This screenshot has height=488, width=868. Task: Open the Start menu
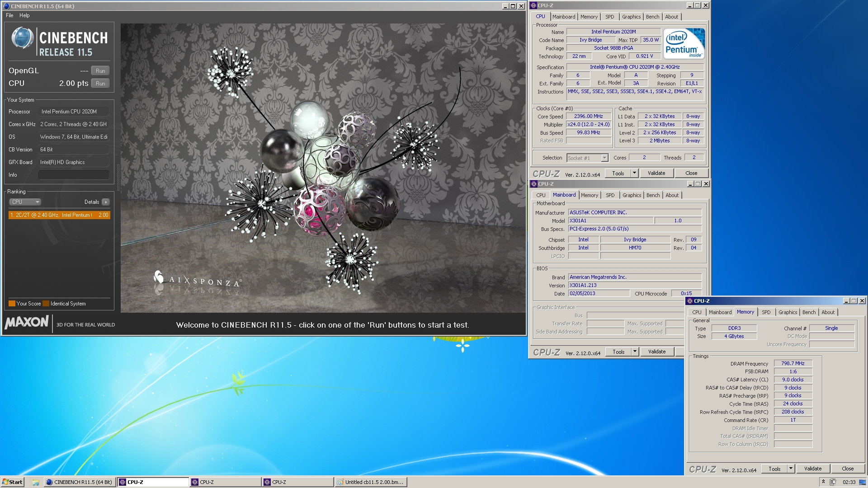coord(12,482)
